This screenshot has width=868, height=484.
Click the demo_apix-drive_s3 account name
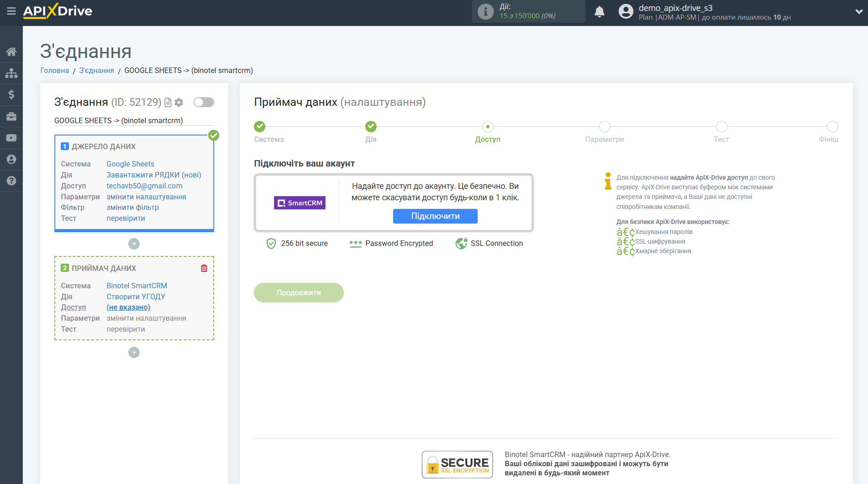click(675, 8)
